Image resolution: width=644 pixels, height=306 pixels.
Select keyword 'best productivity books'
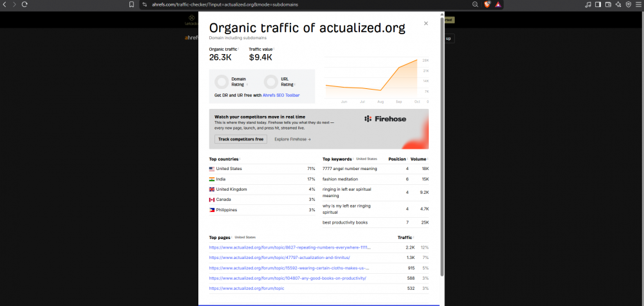pos(345,223)
